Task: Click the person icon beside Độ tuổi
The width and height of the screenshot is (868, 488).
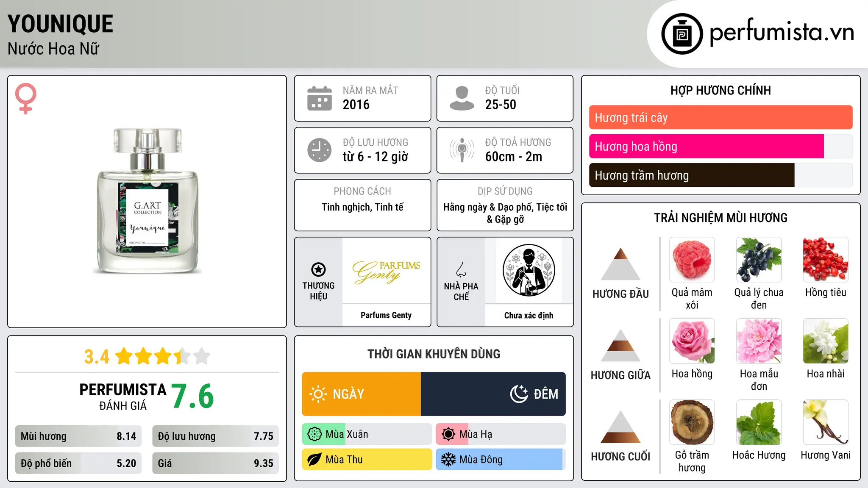Action: click(462, 98)
